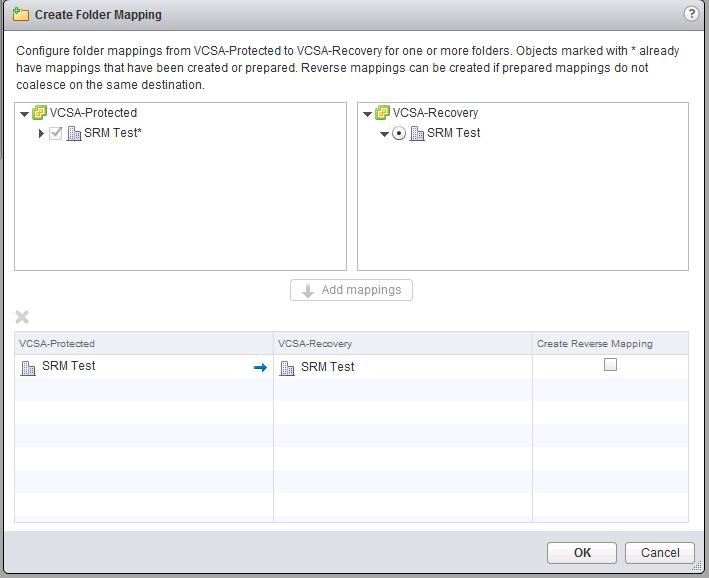709x578 pixels.
Task: Expand the SRM Test* node in protected tree
Action: (x=41, y=133)
